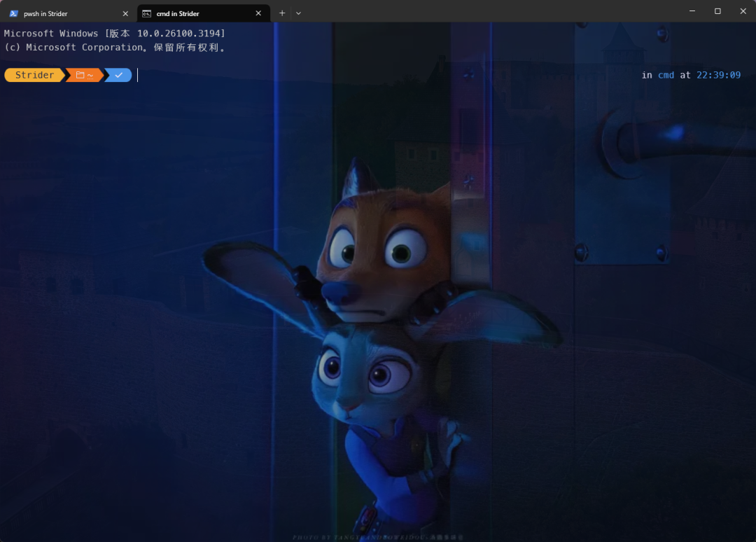
Task: Close the pwsh in Strider tab
Action: [125, 13]
